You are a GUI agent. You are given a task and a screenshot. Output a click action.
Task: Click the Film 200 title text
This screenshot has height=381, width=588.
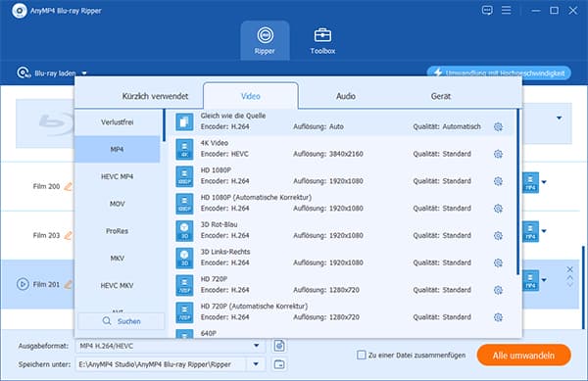coord(46,186)
